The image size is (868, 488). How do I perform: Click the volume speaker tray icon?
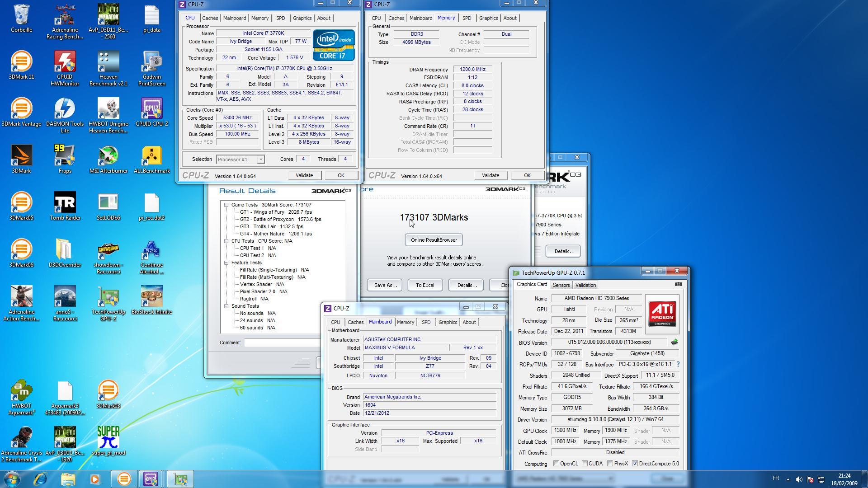click(799, 479)
